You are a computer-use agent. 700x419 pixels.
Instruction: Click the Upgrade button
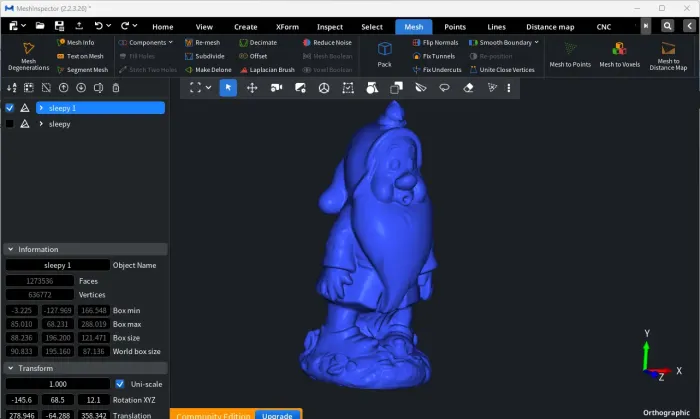[x=277, y=415]
